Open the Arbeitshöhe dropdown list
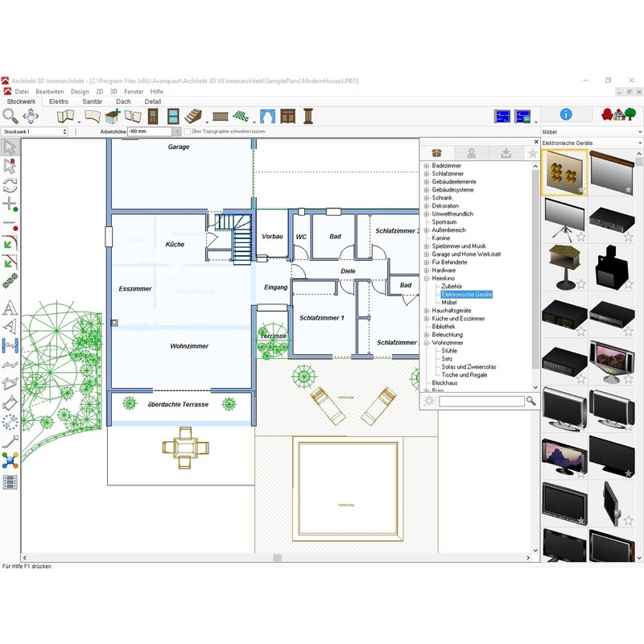This screenshot has height=644, width=644. click(178, 132)
